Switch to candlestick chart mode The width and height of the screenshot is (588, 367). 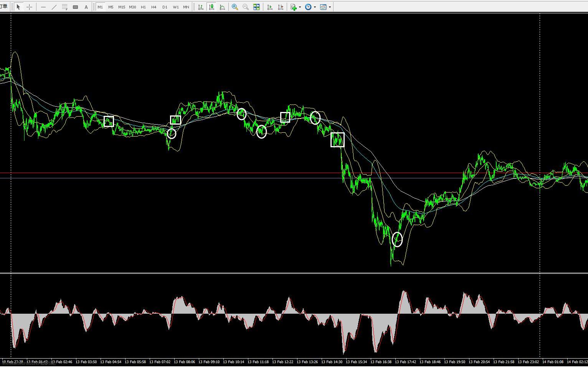point(211,7)
